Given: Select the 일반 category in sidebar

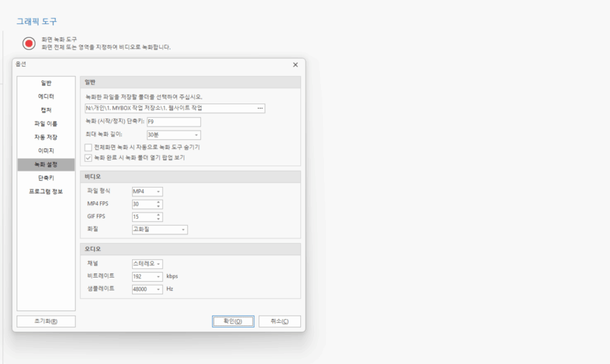Looking at the screenshot, I should point(46,82).
